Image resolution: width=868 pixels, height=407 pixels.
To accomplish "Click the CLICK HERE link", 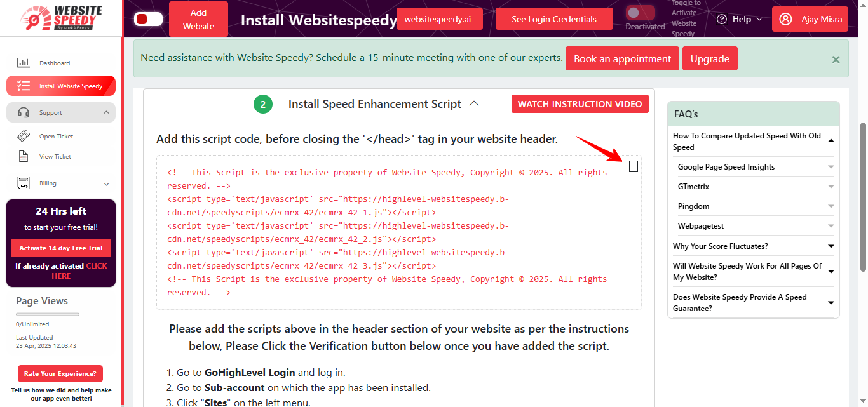I will (79, 271).
